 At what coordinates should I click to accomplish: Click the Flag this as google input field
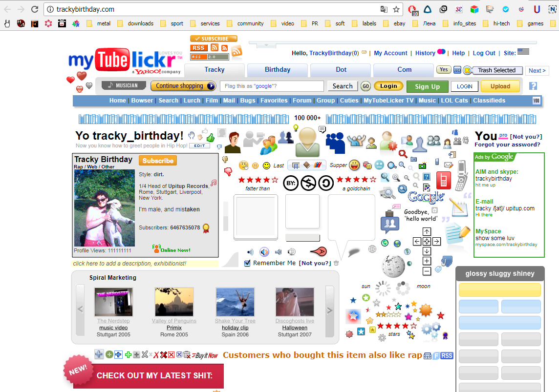(272, 86)
